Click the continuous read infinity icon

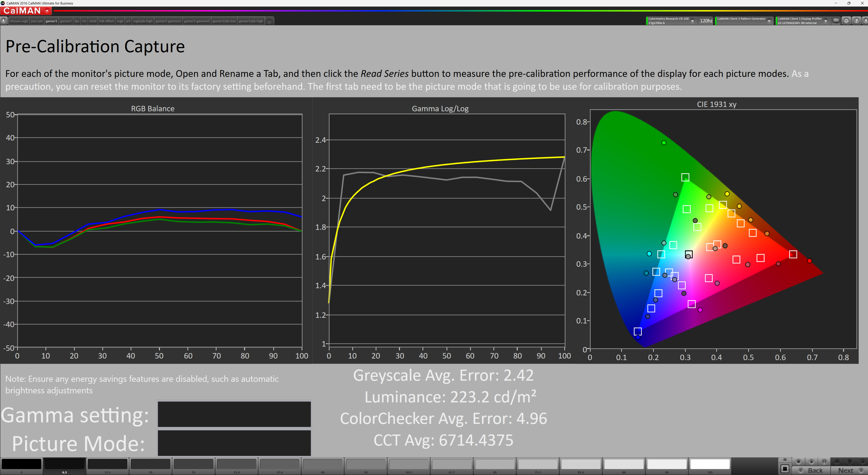pyautogui.click(x=837, y=462)
